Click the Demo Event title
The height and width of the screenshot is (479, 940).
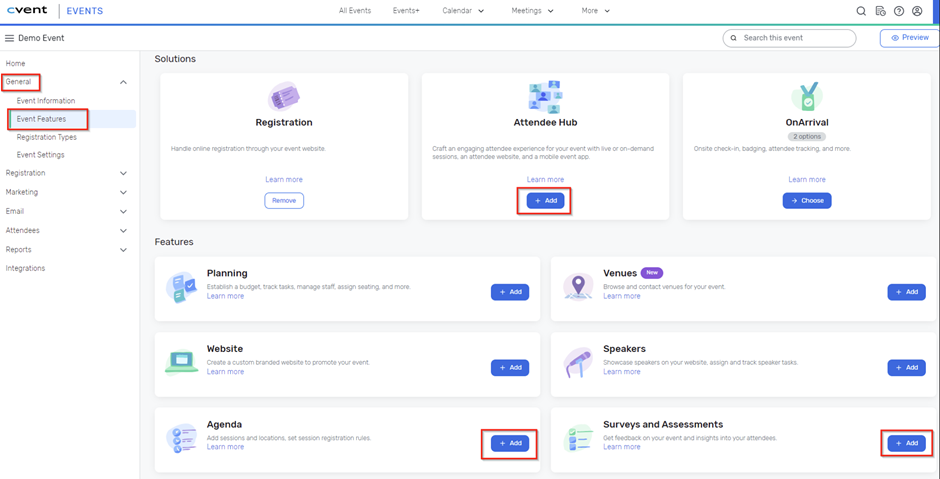click(41, 38)
